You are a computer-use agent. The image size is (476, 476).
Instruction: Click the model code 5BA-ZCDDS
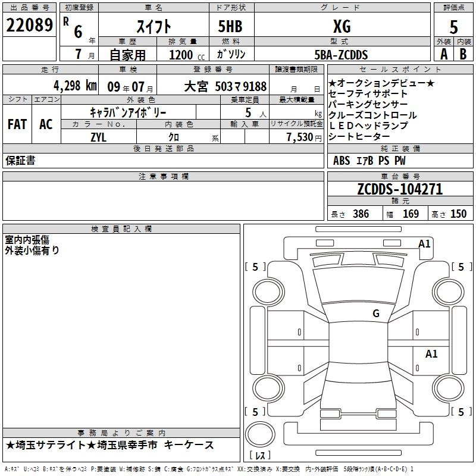341,55
